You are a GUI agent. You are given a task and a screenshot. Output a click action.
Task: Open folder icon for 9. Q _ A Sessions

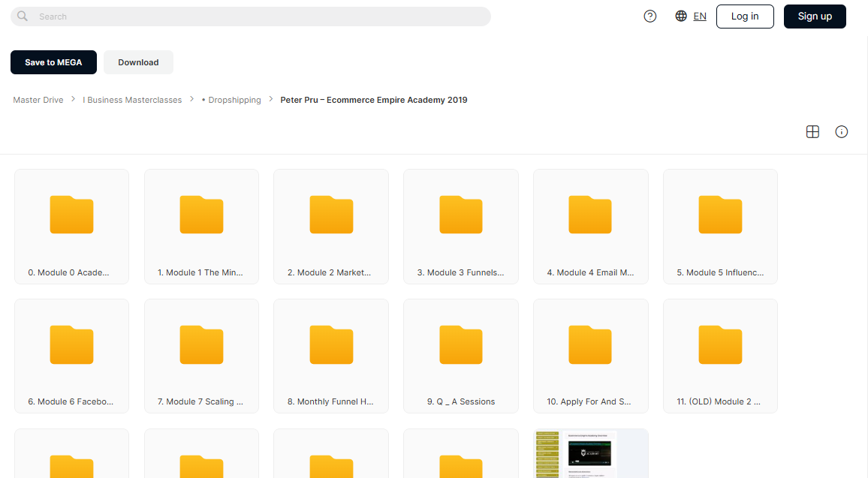(460, 344)
